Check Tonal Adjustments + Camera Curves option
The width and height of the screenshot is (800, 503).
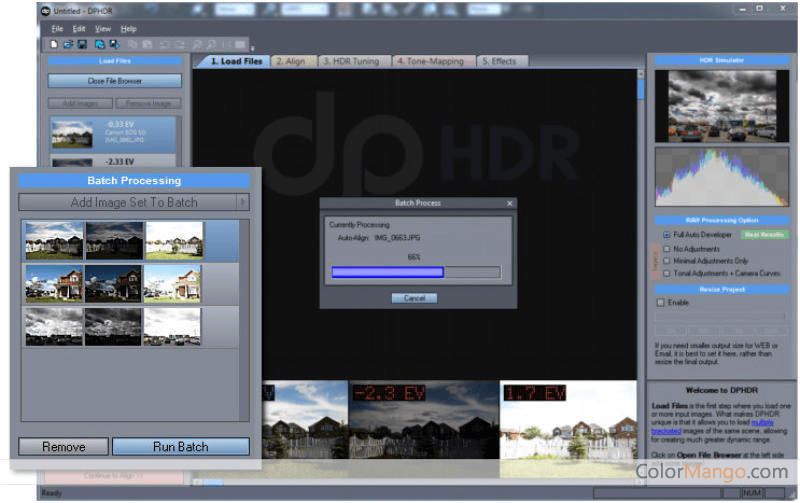666,273
